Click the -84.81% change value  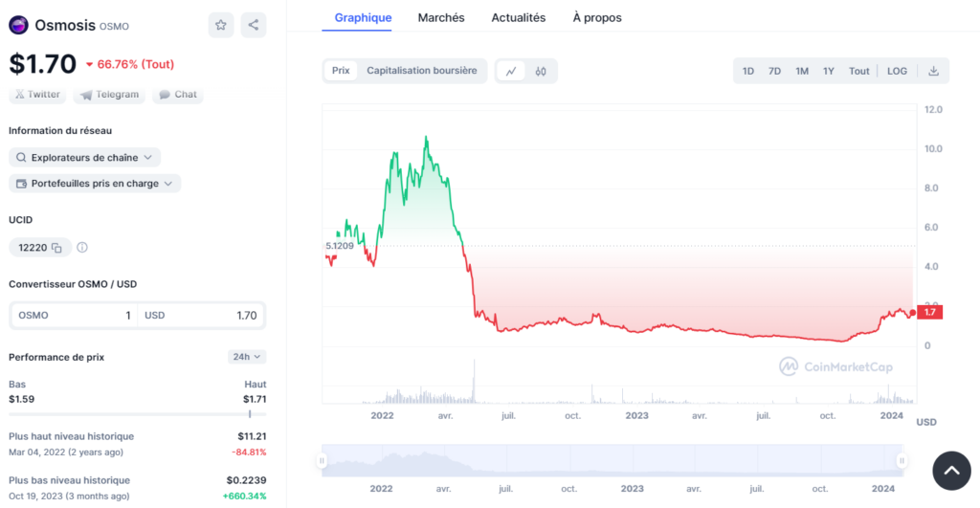tap(249, 452)
